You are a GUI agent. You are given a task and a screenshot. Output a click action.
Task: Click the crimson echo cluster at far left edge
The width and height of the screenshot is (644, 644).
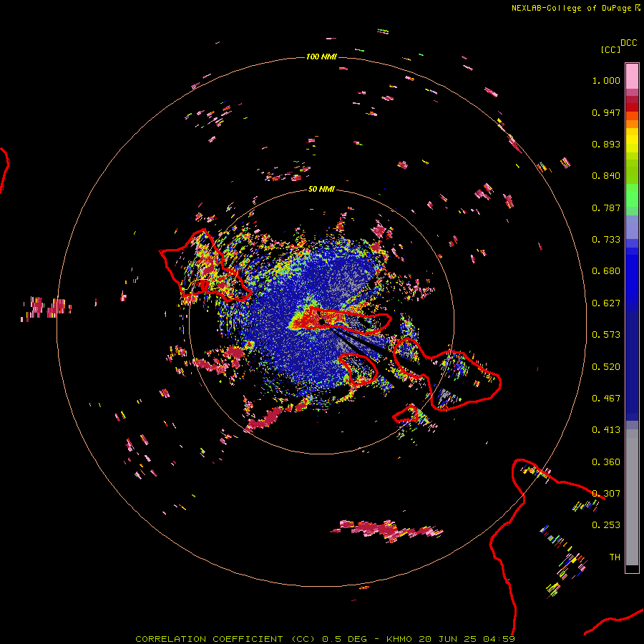click(x=46, y=308)
